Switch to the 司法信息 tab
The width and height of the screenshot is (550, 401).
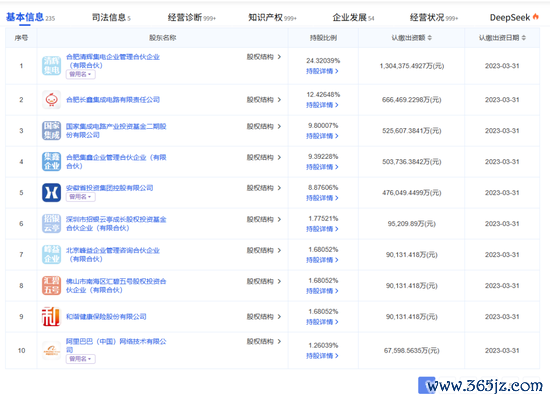click(111, 17)
